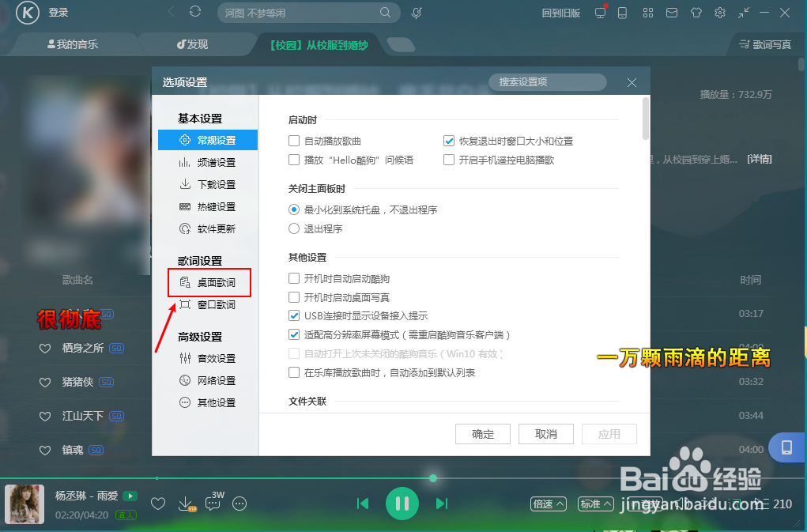Favorite the song 栖身之所 with its heart
The height and width of the screenshot is (532, 807).
(45, 349)
